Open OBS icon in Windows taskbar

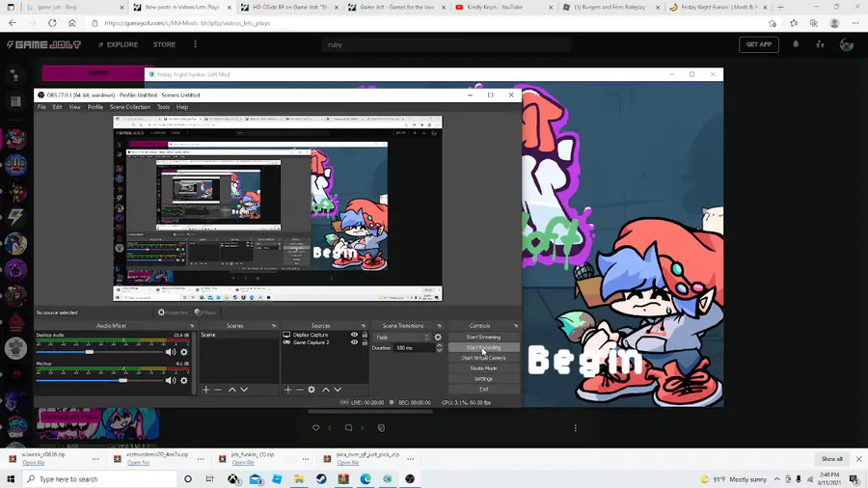[410, 479]
